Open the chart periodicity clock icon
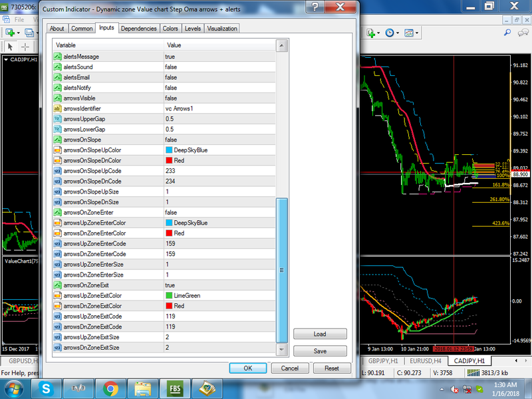Screen dimensions: 532x399 [389, 33]
